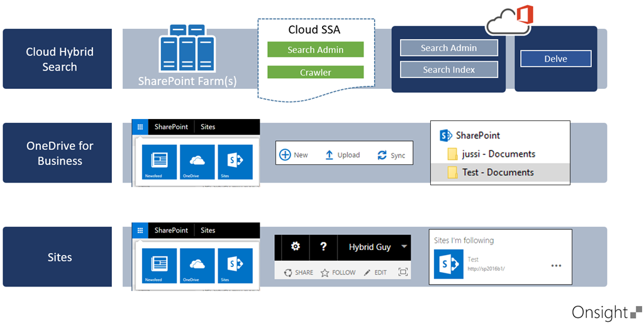Click the green Crawler box
Screen dimensions: 644x325
[x=316, y=72]
